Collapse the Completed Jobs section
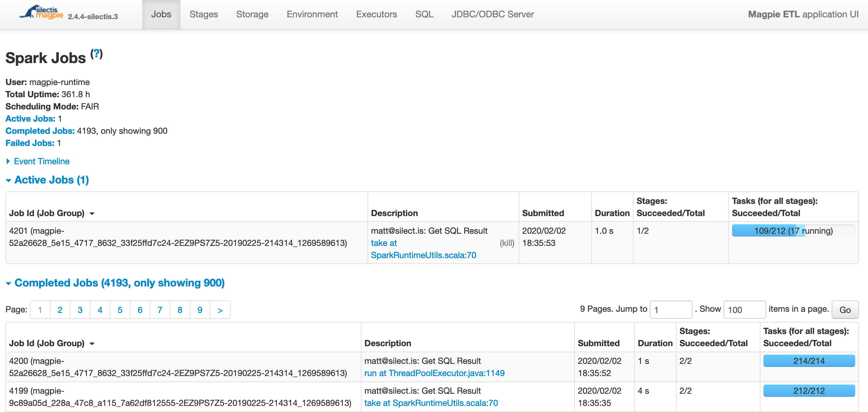Viewport: 868px width, 412px height. (x=119, y=283)
